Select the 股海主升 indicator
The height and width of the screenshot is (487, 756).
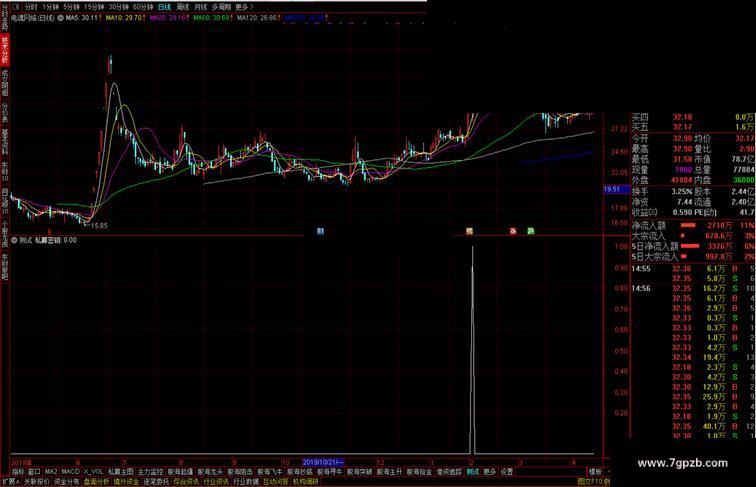(x=390, y=472)
